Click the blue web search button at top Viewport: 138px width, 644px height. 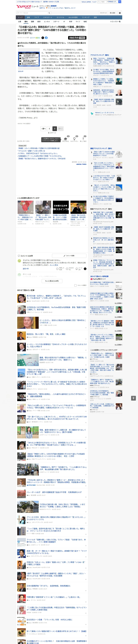(x=120, y=2)
